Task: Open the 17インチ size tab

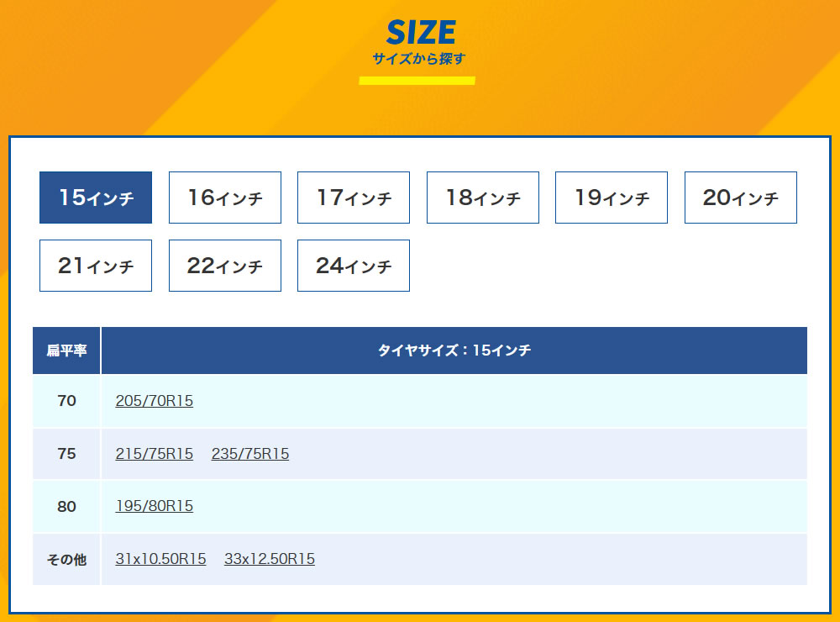Action: (354, 198)
